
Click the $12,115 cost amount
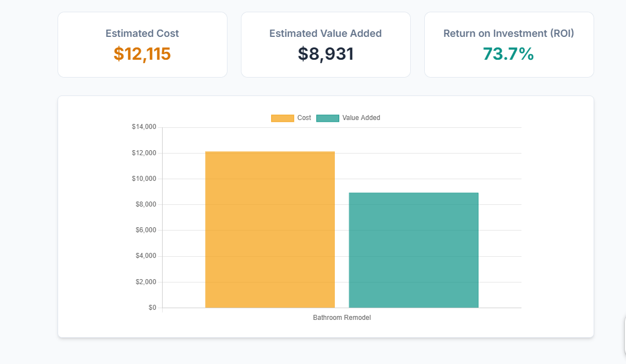142,54
